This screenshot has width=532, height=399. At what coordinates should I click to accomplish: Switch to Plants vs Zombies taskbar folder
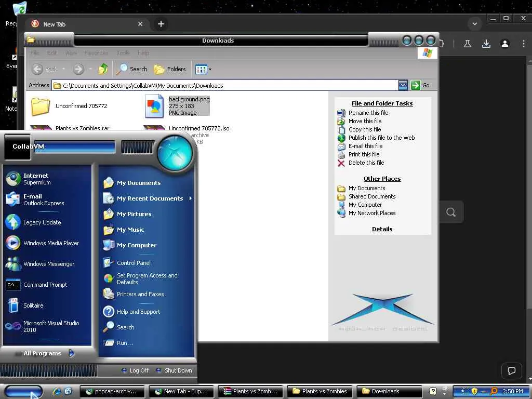[x=320, y=391]
